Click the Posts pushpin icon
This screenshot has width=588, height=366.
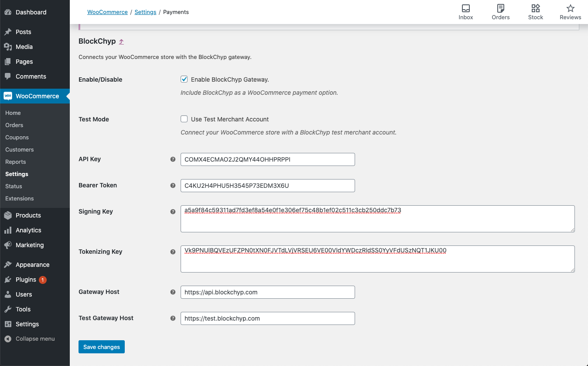tap(8, 32)
